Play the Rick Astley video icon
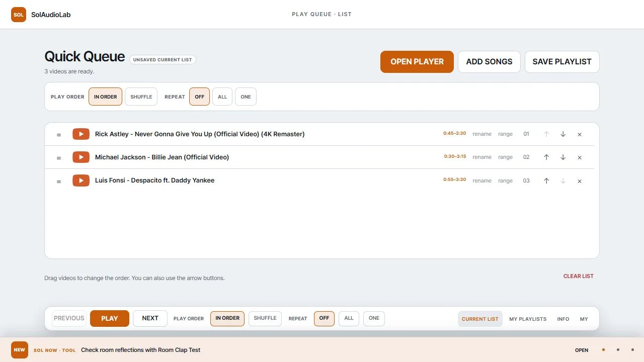The height and width of the screenshot is (362, 644). click(81, 134)
